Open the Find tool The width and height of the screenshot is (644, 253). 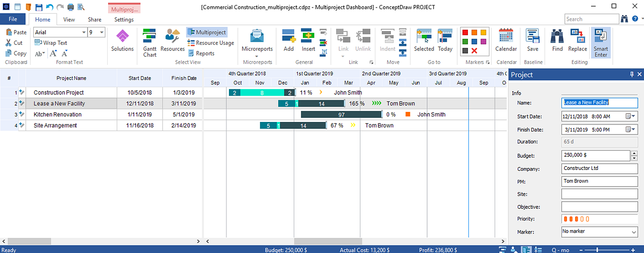[x=557, y=41]
